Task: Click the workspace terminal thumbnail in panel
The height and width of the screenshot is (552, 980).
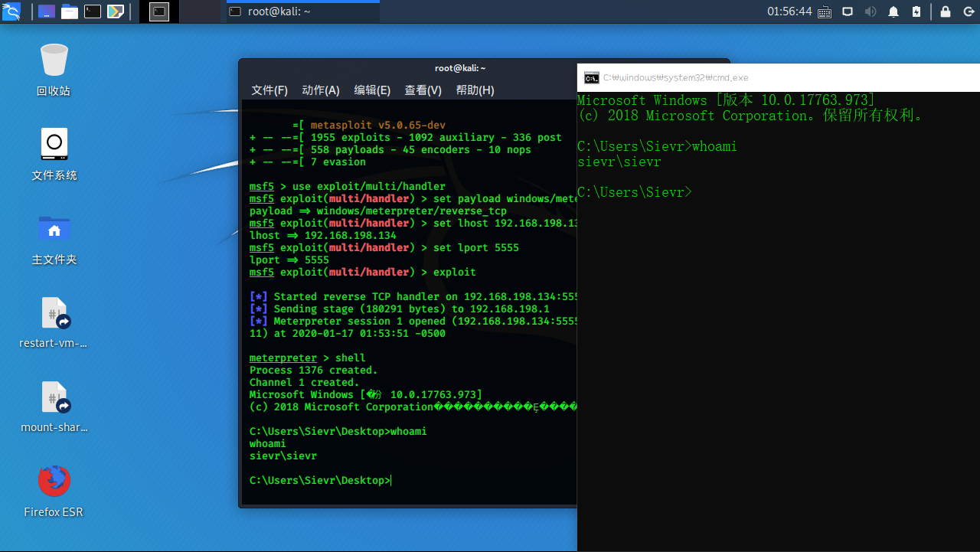Action: click(158, 11)
